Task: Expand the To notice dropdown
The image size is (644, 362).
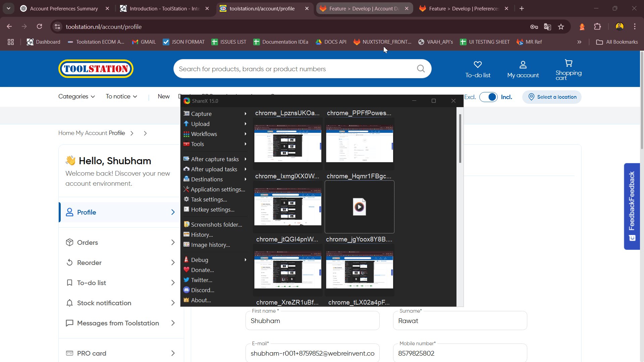Action: (121, 97)
